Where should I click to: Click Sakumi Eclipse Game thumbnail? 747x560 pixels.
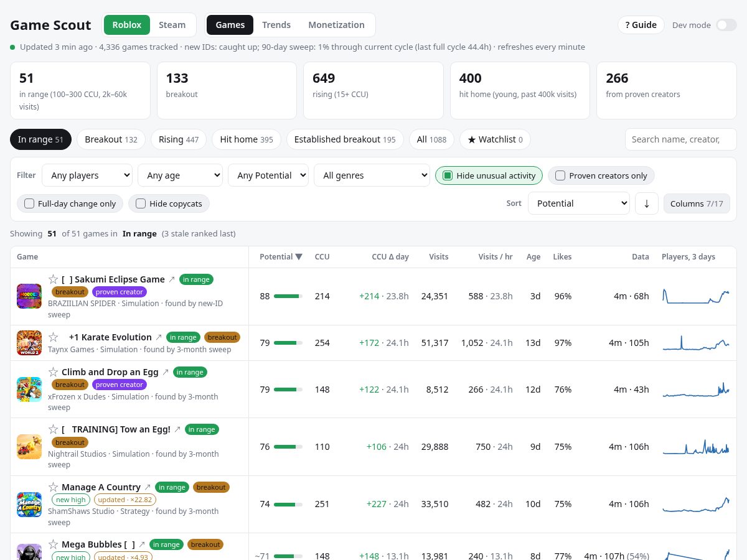coord(29,296)
